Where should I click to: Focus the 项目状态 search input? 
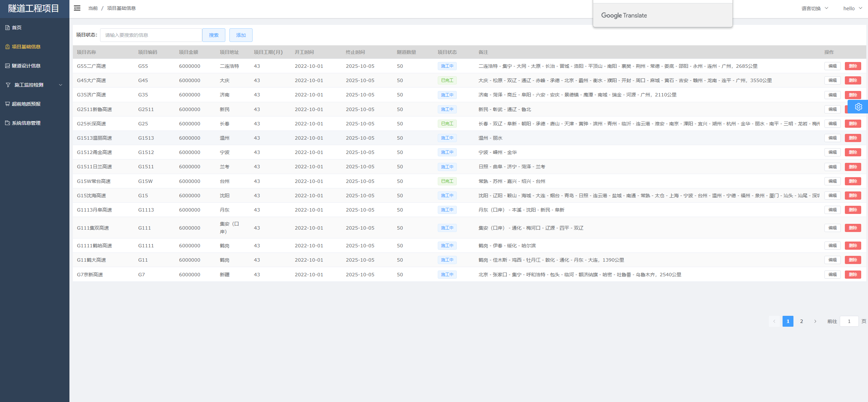point(151,35)
